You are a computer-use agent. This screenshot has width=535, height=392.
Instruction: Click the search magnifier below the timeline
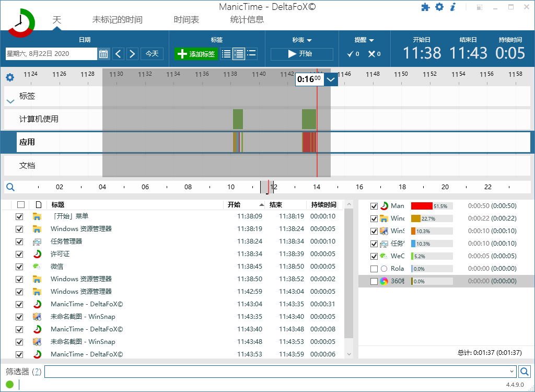[x=10, y=187]
